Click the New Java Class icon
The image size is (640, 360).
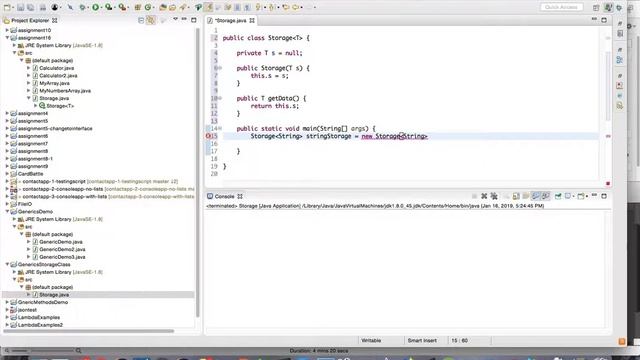pos(148,7)
